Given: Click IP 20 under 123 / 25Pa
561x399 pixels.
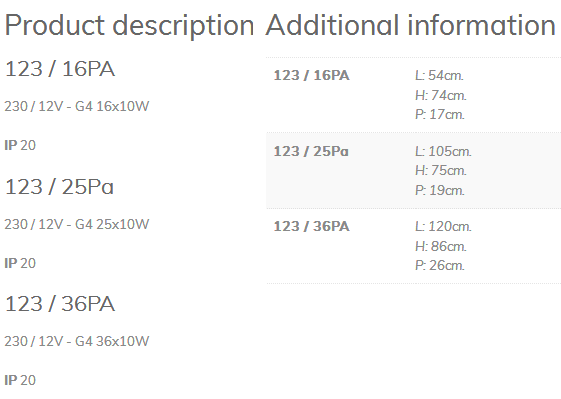Looking at the screenshot, I should pyautogui.click(x=20, y=263).
